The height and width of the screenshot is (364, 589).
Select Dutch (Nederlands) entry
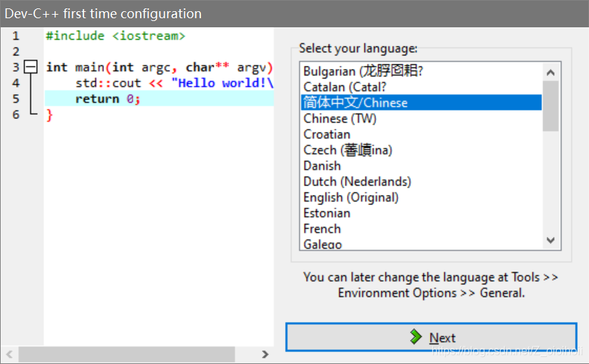coord(421,181)
